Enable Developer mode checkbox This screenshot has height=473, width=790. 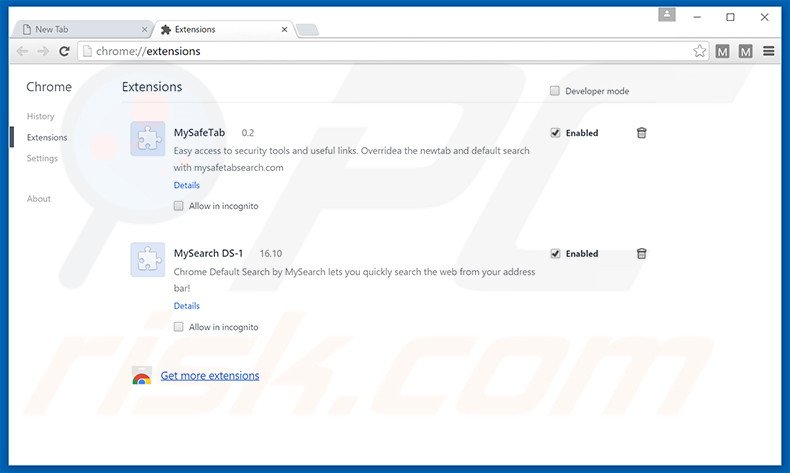[x=555, y=91]
